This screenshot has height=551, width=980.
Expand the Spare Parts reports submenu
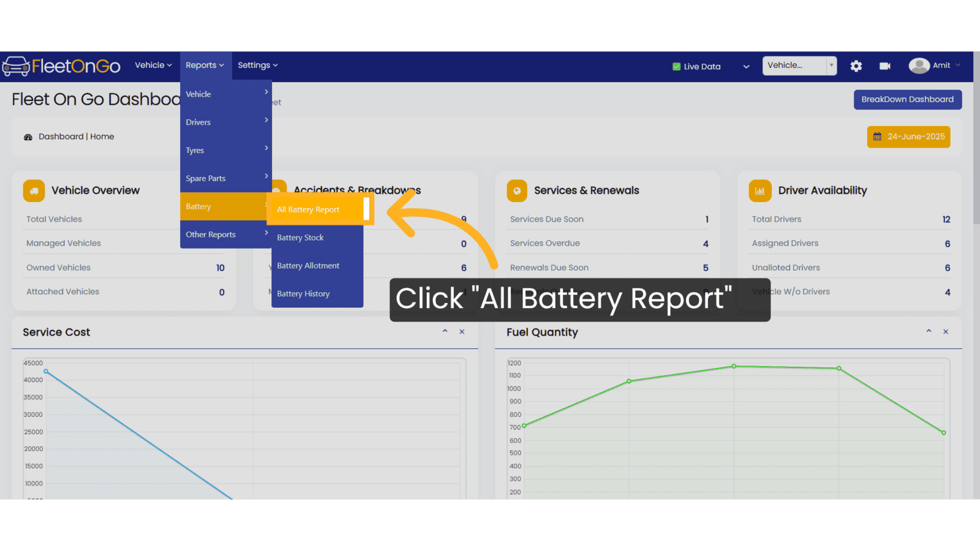coord(226,178)
